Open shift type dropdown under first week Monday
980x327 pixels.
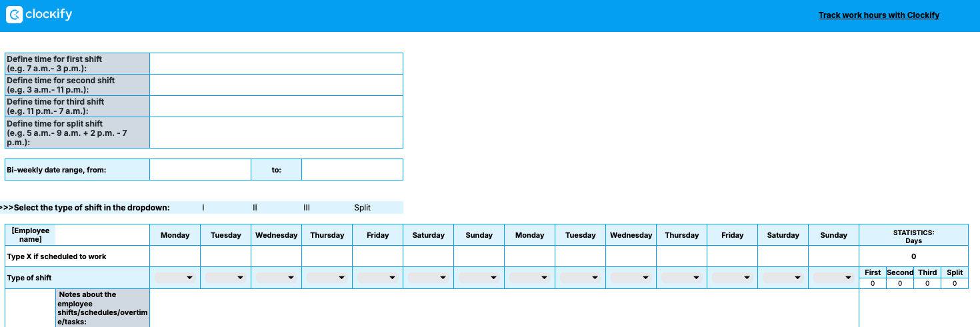pos(175,278)
